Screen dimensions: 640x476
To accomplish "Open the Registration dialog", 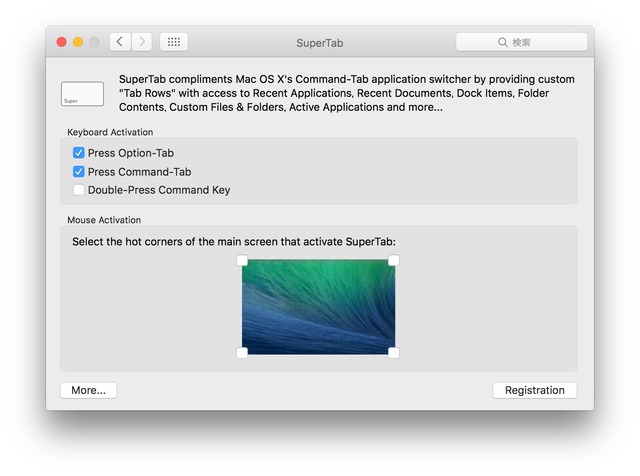I will (535, 390).
